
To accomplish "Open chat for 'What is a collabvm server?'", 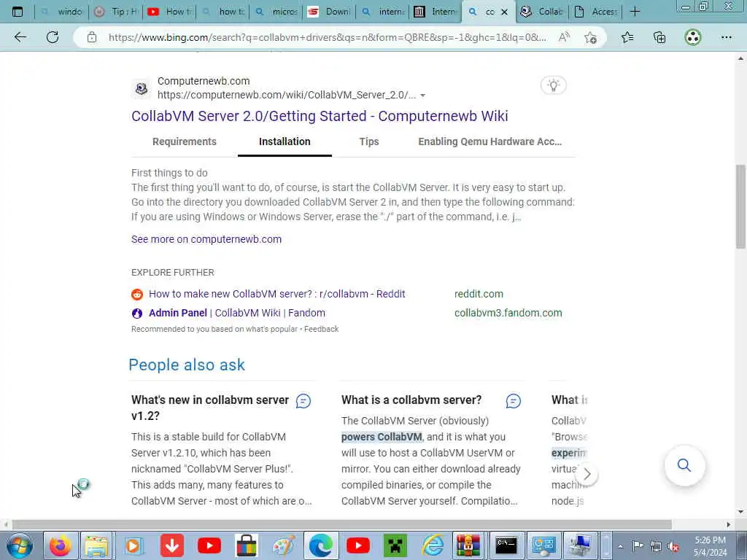I will (513, 401).
